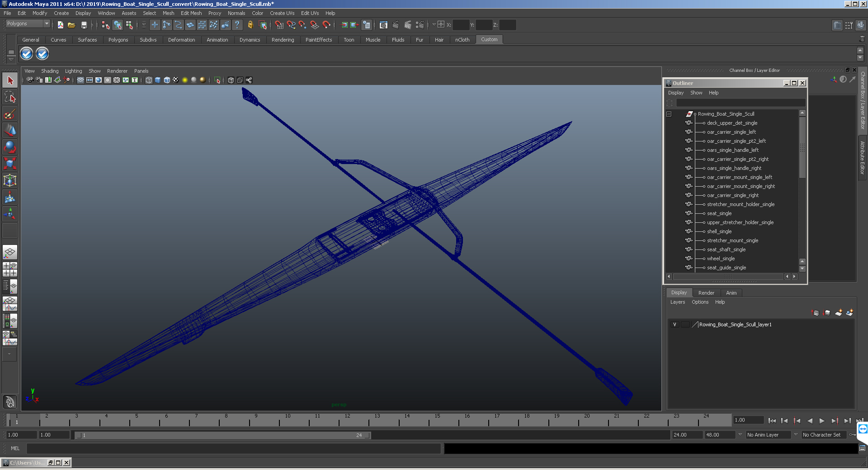Activate the Paint Selection tool
Viewport: 868px width, 470px height.
click(10, 113)
